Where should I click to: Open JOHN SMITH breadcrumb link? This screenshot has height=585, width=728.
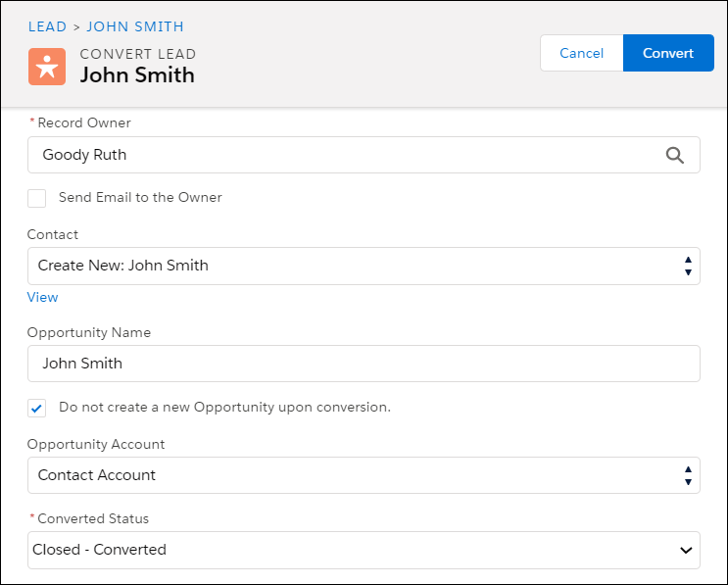(135, 26)
